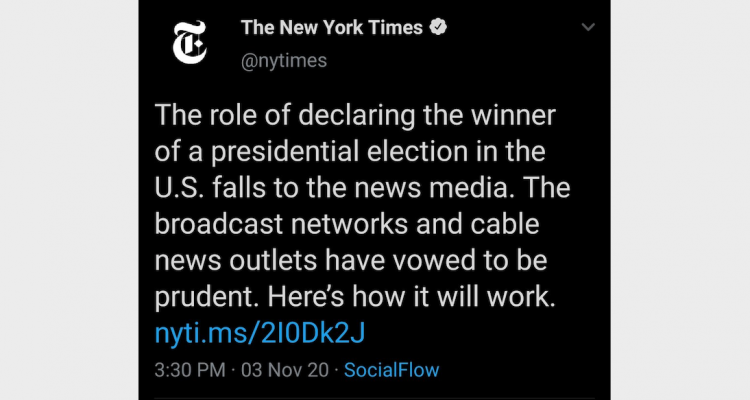The height and width of the screenshot is (400, 750).
Task: Click the word 'winner' in the tweet
Action: click(513, 115)
